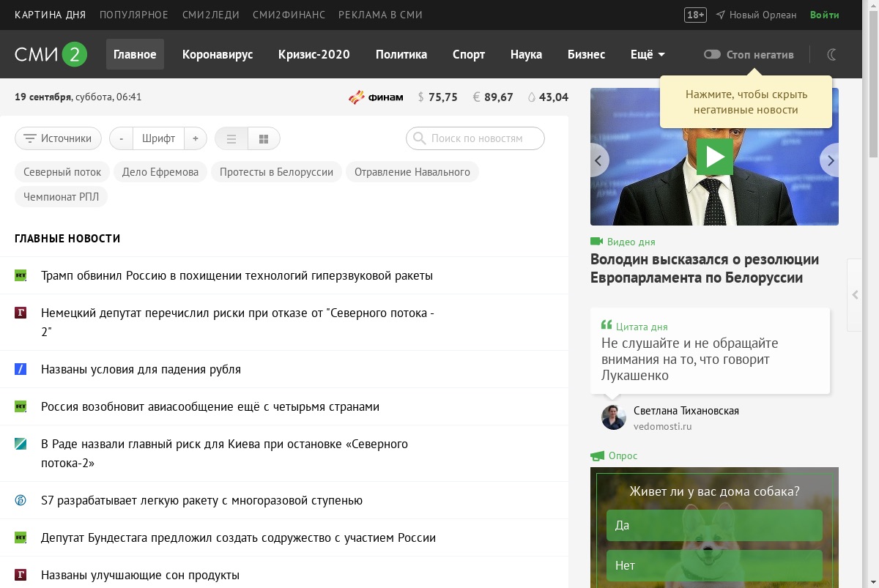Open СМИ2ФИНАНС in top bar
This screenshot has width=879, height=588.
[289, 15]
